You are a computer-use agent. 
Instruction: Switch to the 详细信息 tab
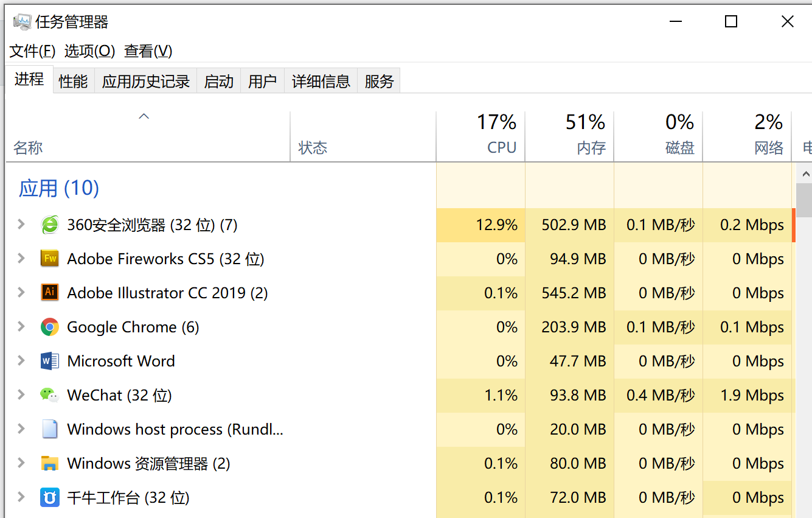click(321, 81)
